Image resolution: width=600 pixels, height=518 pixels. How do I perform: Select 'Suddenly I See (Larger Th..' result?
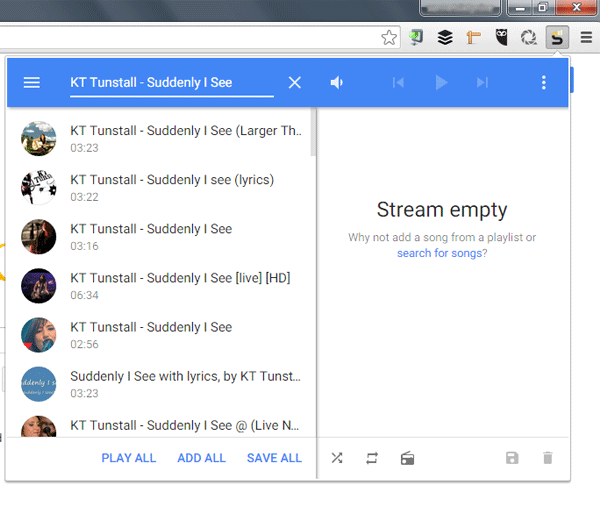pyautogui.click(x=161, y=138)
